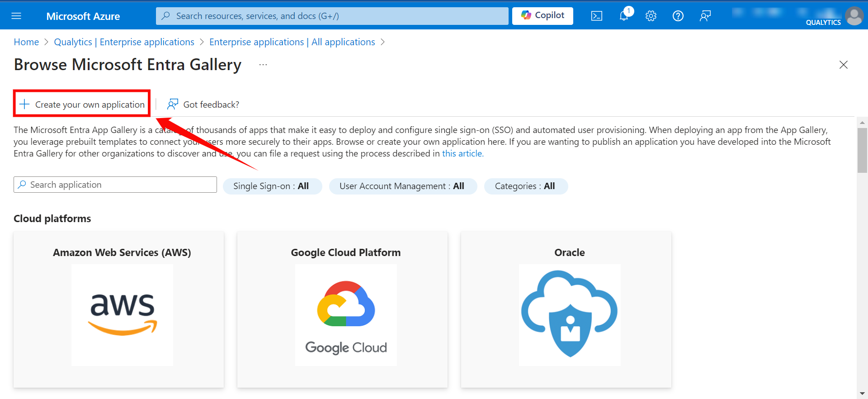Viewport: 868px width, 399px height.
Task: Open Enterprise applications | All applications breadcrumb
Action: coord(292,42)
